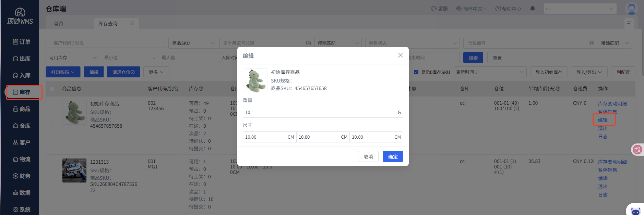Click the 清理仓位 button
The image size is (644, 215).
tap(123, 72)
